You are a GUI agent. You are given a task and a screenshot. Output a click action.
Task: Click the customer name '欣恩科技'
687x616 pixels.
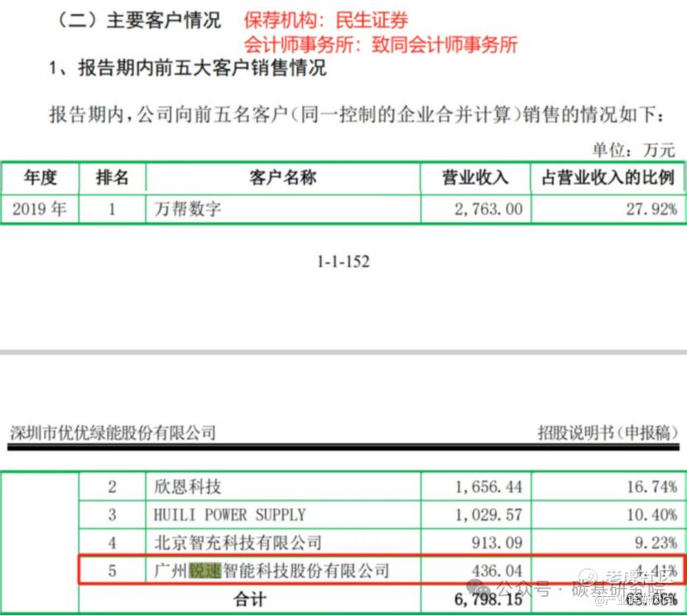pos(188,487)
